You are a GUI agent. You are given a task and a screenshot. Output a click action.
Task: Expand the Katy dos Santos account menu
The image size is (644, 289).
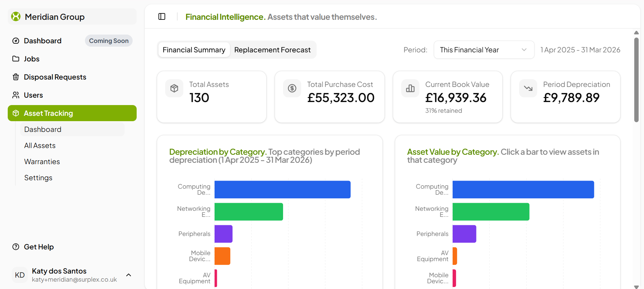[129, 275]
